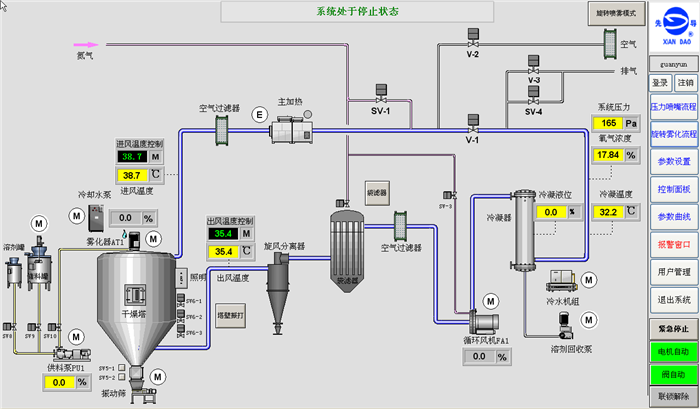Open the 参数设置 parameter settings page
The width and height of the screenshot is (700, 409).
672,161
